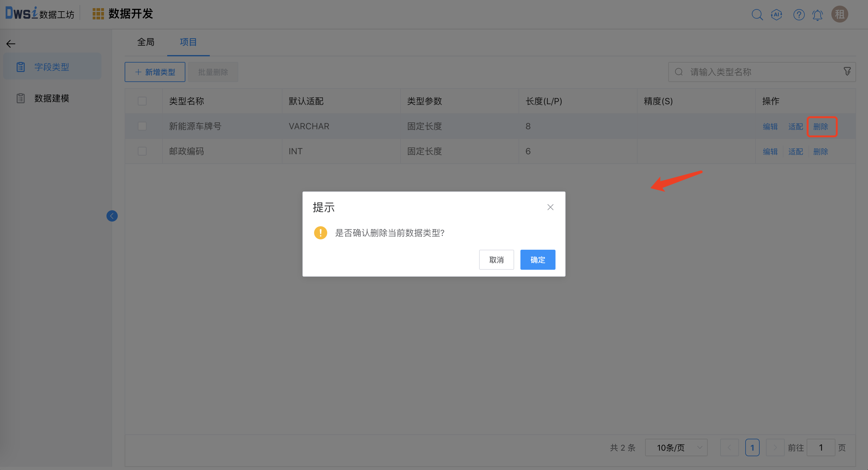Check the 新能源车牌号 row checkbox
The image size is (868, 470).
(142, 126)
